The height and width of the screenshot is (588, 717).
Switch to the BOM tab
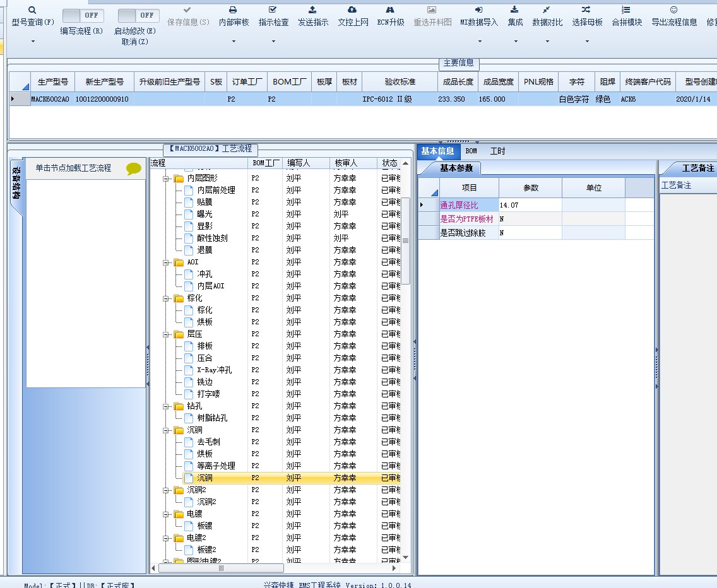[x=471, y=151]
